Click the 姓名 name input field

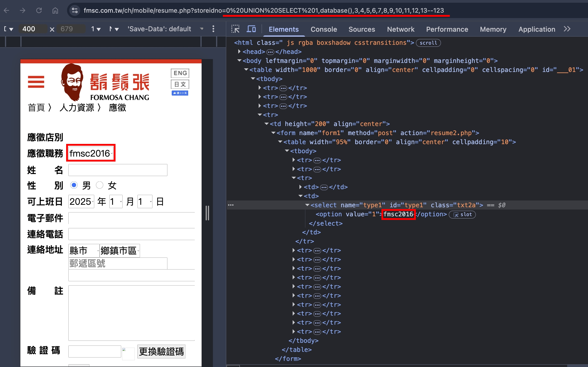[x=118, y=170]
